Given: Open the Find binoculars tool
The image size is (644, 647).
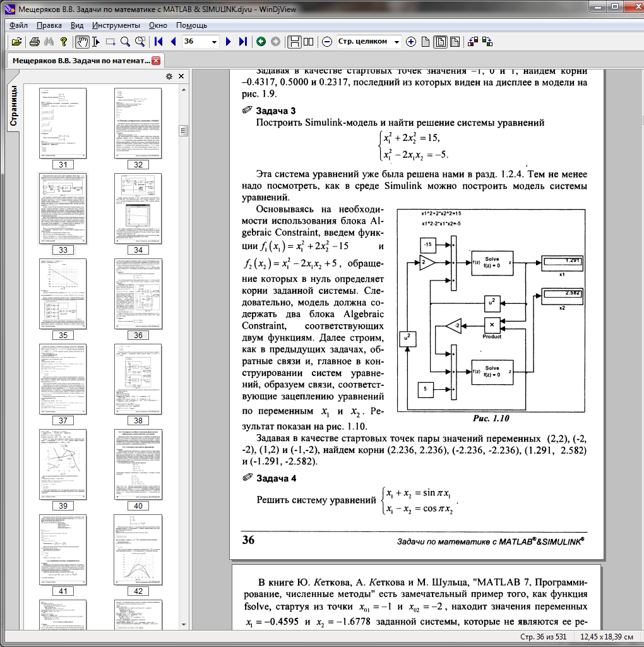Looking at the screenshot, I should [49, 42].
